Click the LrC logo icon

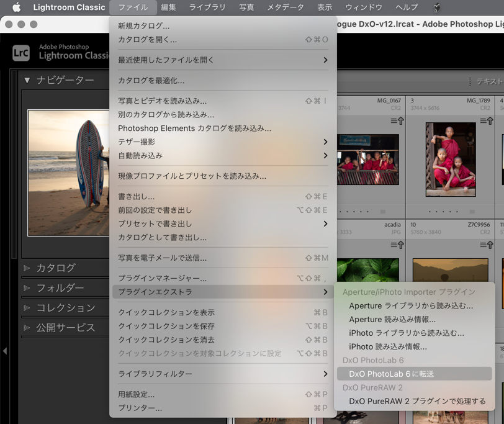[21, 53]
